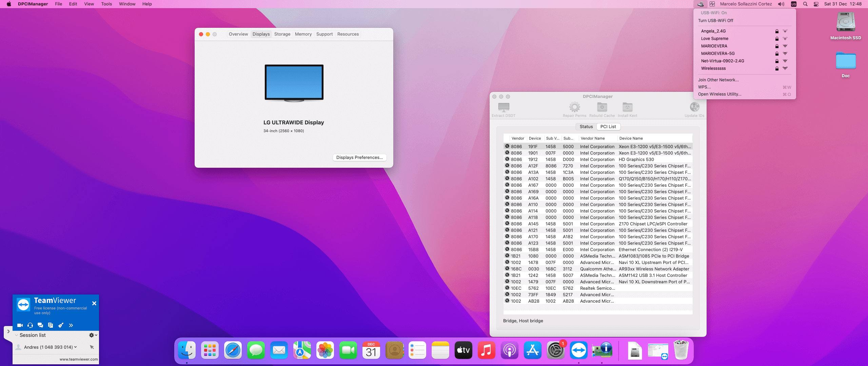Toggle remote control arrow for Andres session
Screen dimensions: 868x366
click(x=92, y=347)
